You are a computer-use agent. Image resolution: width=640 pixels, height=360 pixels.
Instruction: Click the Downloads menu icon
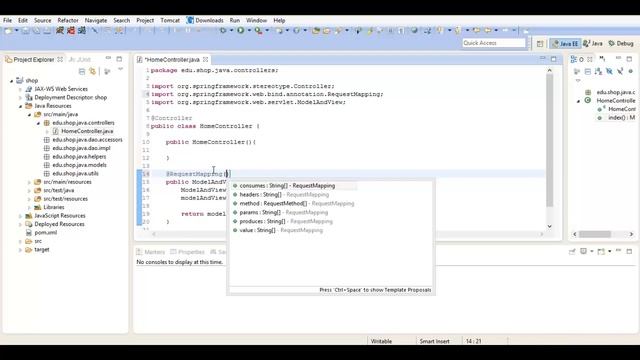click(x=190, y=20)
